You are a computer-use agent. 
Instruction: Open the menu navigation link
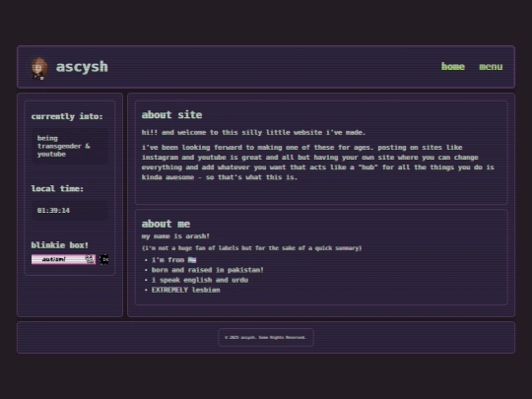pyautogui.click(x=491, y=67)
